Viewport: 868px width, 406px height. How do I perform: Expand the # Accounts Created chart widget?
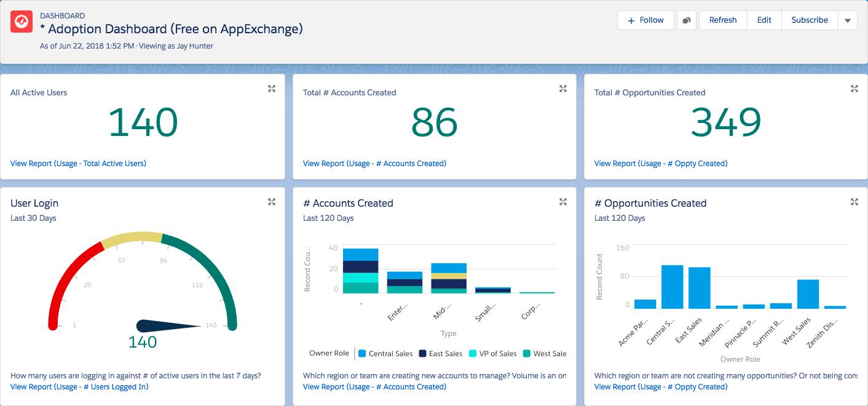click(x=562, y=201)
